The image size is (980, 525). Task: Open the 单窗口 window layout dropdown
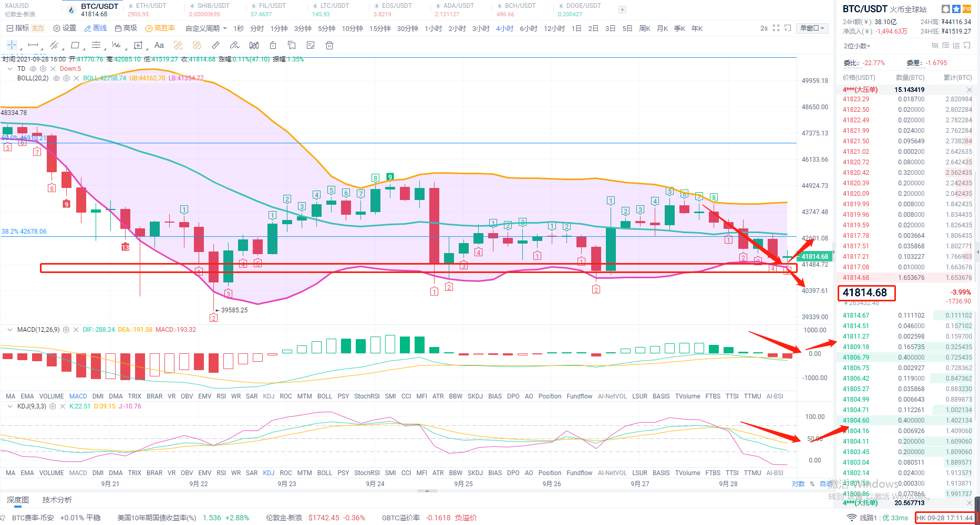pyautogui.click(x=812, y=28)
